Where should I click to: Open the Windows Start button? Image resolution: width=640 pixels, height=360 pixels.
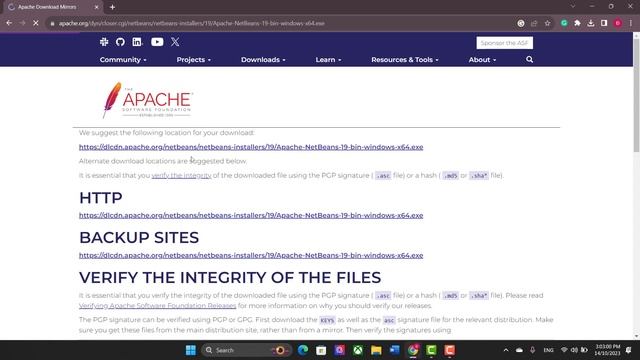[x=191, y=350]
